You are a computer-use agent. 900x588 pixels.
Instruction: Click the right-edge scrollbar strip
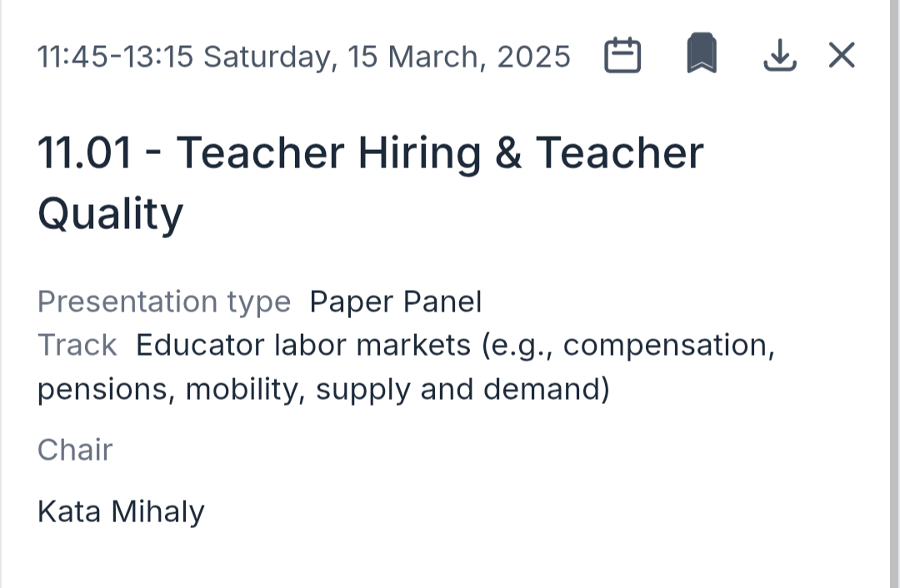(x=894, y=294)
